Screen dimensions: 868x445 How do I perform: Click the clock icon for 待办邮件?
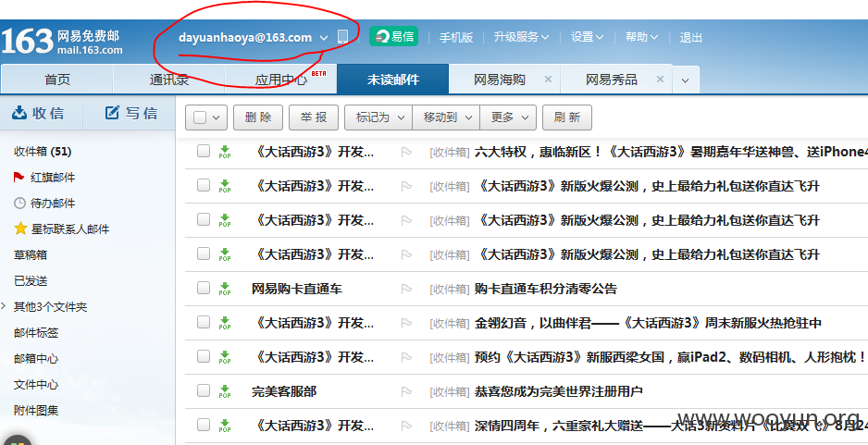(19, 204)
